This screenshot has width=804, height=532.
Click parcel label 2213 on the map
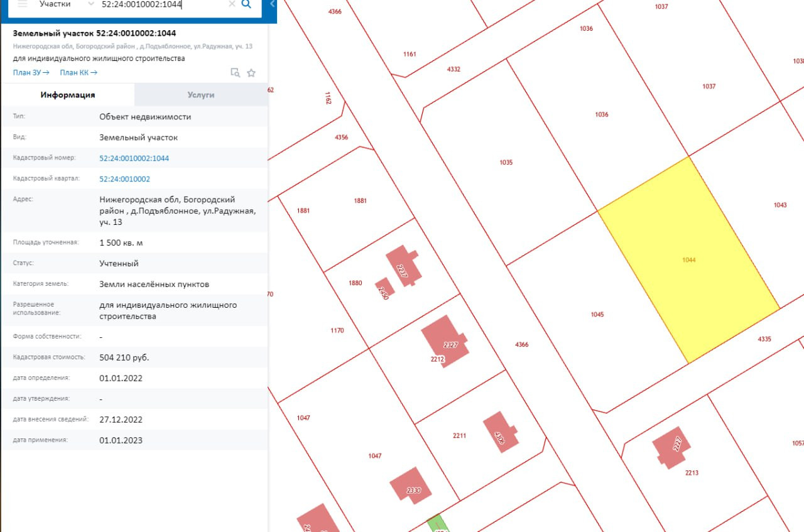692,473
